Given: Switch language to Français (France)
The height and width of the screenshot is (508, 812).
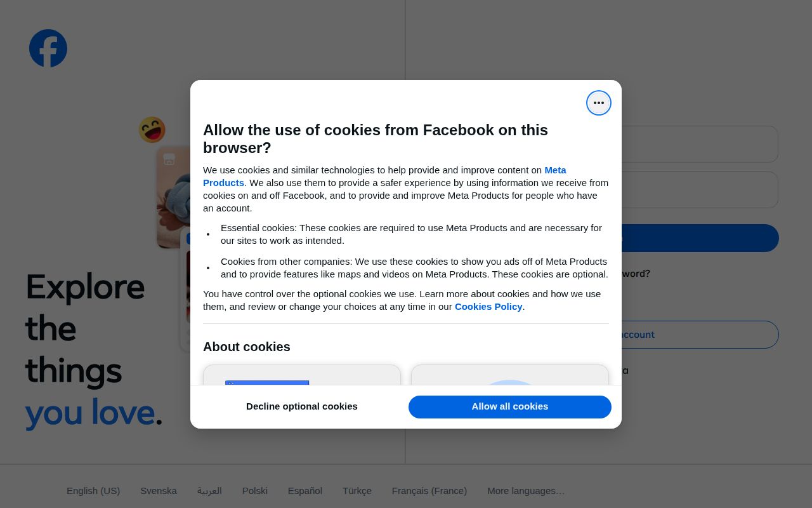Looking at the screenshot, I should tap(429, 491).
